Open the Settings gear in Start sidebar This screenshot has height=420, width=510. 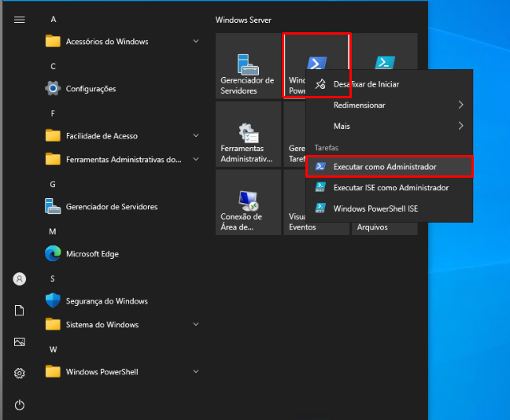pos(20,373)
